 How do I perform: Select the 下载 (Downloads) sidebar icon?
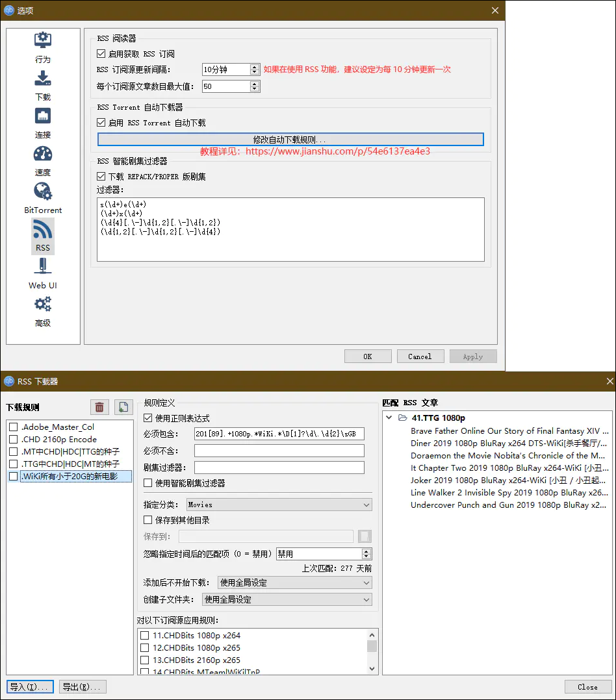(43, 79)
